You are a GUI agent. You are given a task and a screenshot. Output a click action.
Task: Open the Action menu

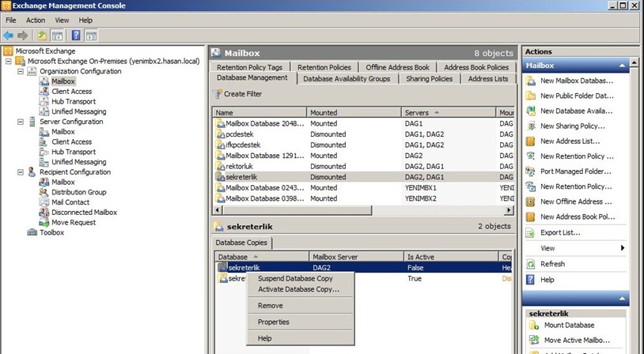pos(36,20)
